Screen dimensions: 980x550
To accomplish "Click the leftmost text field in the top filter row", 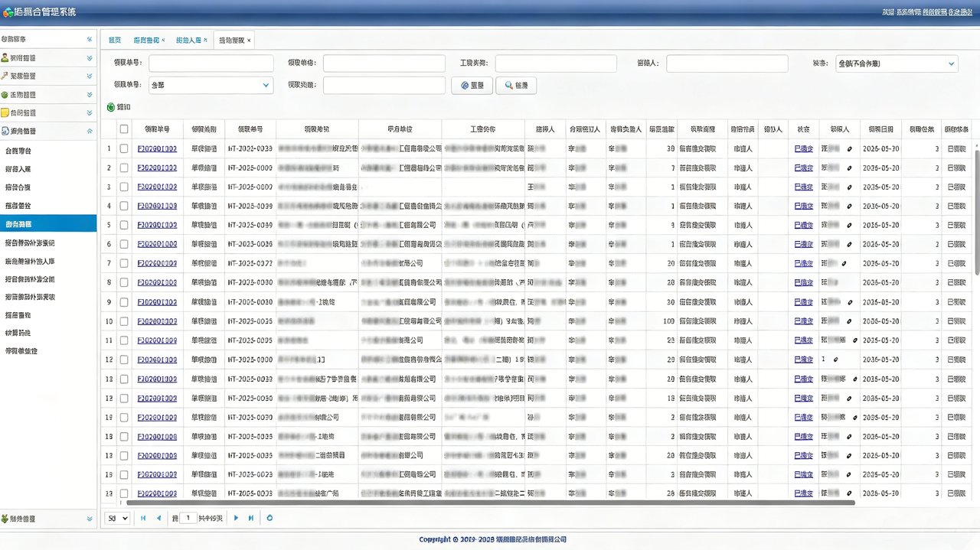I will point(211,63).
